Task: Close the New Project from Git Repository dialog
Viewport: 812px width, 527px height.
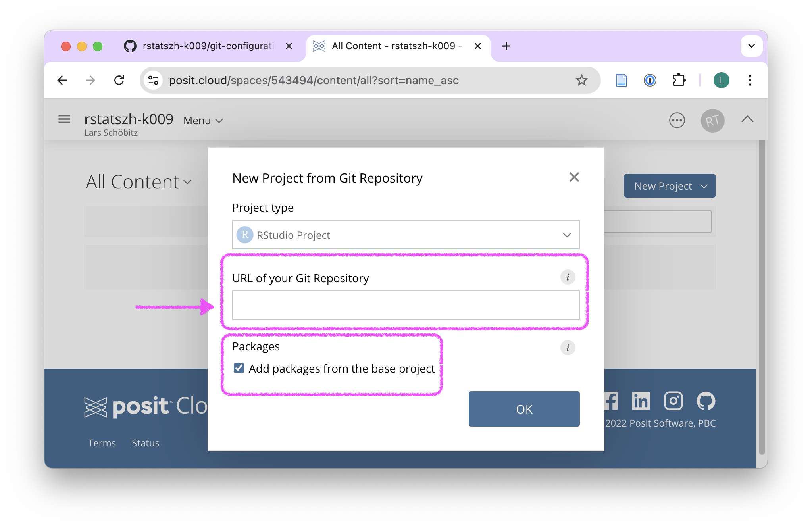Action: point(574,177)
